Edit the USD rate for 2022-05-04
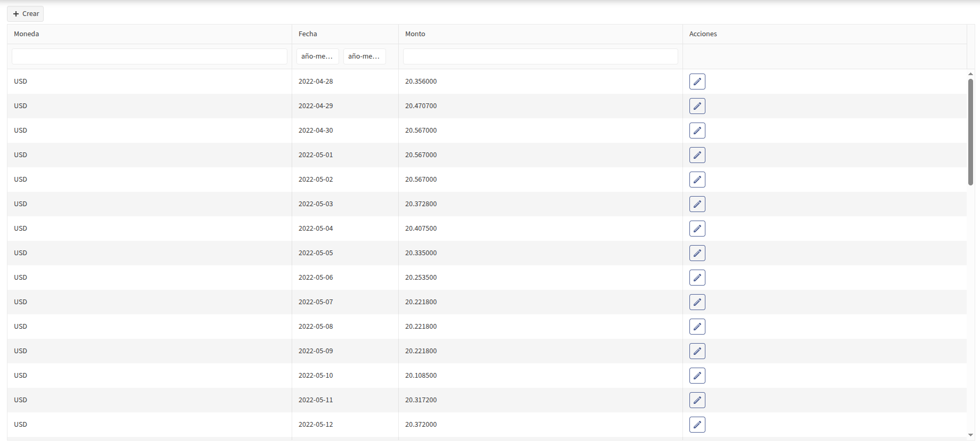The width and height of the screenshot is (980, 447). [697, 229]
